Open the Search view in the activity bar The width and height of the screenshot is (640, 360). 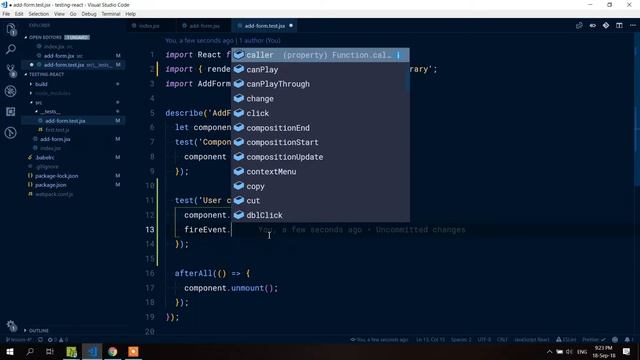pyautogui.click(x=11, y=49)
